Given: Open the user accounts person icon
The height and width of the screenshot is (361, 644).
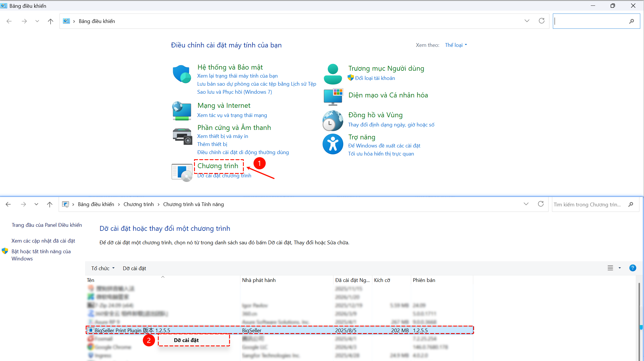Looking at the screenshot, I should pos(333,74).
